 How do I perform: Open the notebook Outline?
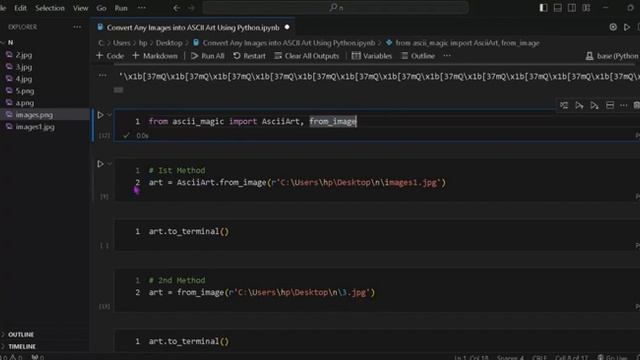pos(418,56)
